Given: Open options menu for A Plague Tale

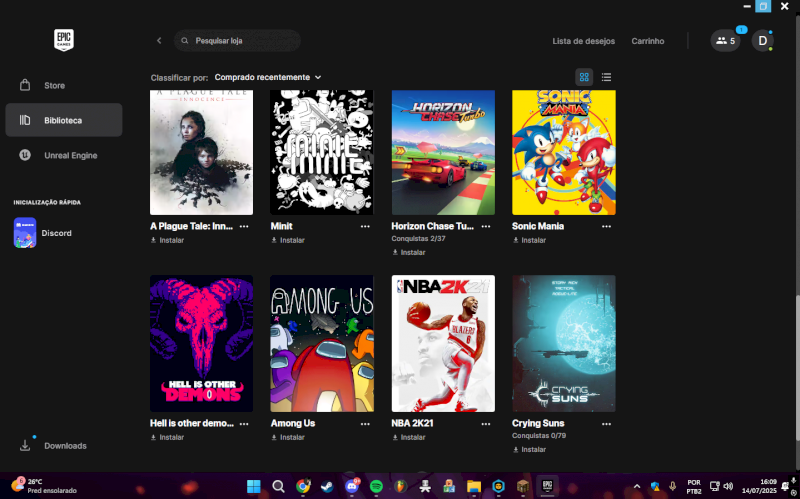Looking at the screenshot, I should (x=244, y=226).
